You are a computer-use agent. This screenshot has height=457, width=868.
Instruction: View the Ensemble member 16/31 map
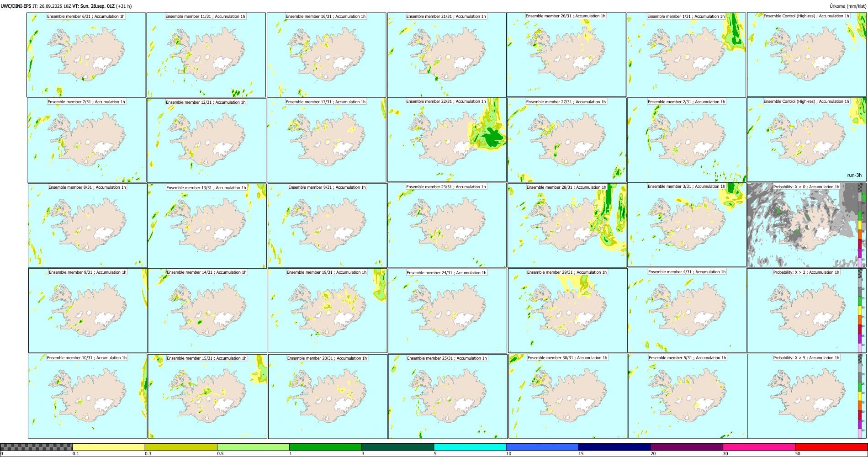click(x=327, y=55)
